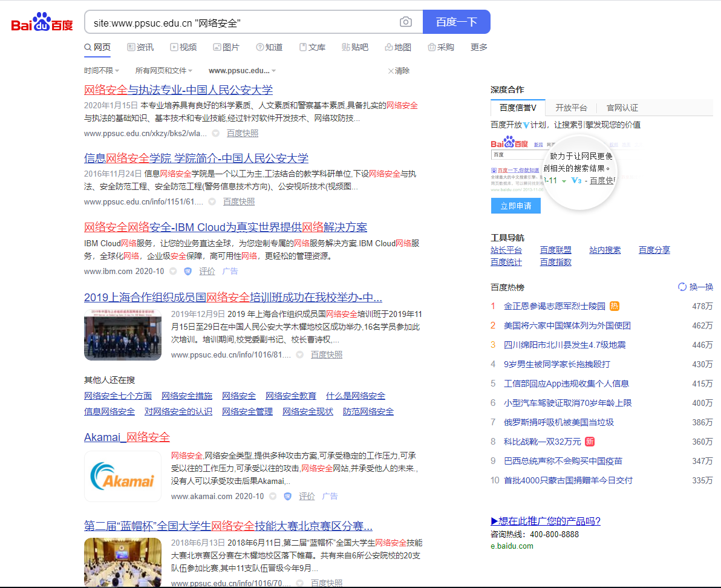Open the Akamai_网络安全 ad result
Screen dimensions: 721x588
point(127,437)
